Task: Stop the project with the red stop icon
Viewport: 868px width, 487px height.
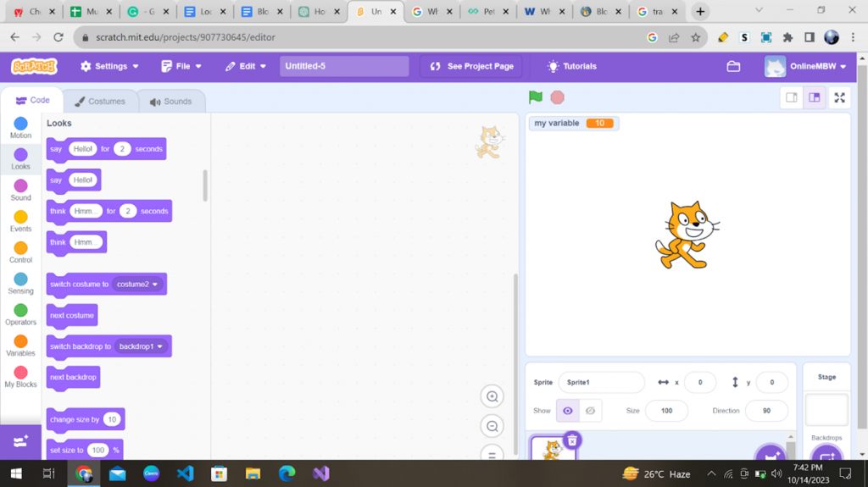Action: click(558, 97)
